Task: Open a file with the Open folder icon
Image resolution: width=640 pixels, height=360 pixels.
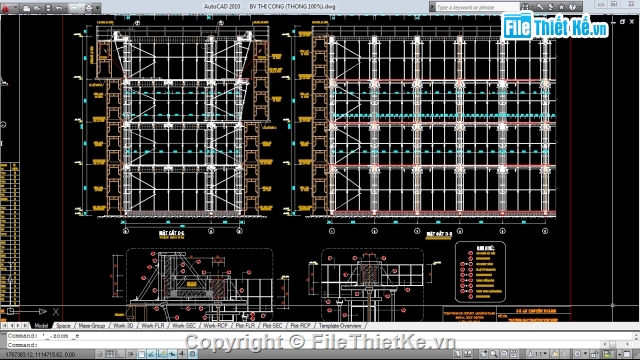Action: click(37, 8)
